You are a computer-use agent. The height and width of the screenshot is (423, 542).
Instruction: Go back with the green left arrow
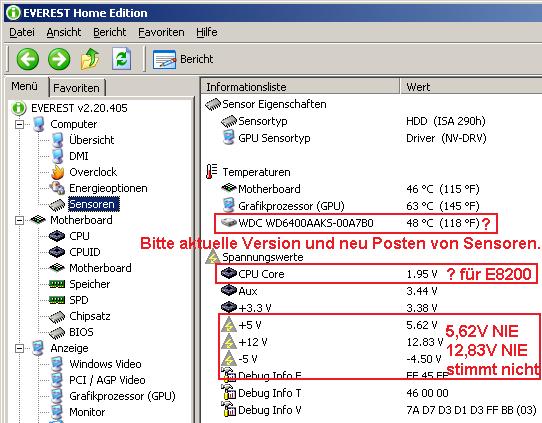coord(28,59)
